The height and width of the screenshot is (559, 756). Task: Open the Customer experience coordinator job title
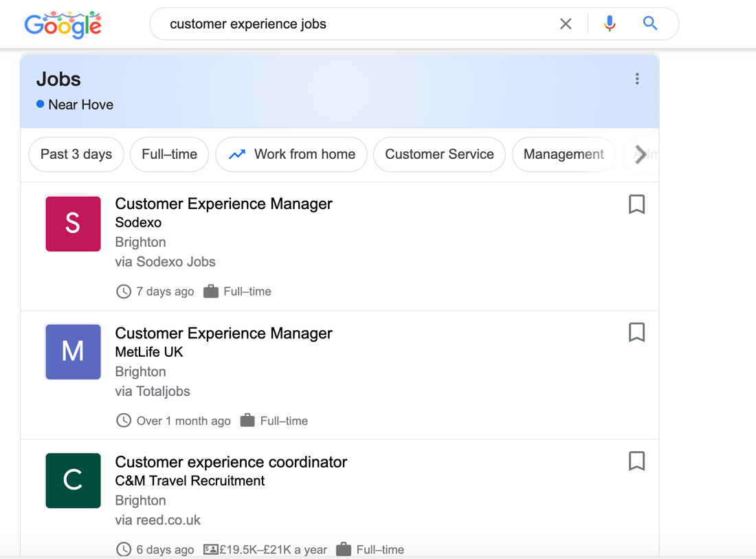pyautogui.click(x=231, y=462)
